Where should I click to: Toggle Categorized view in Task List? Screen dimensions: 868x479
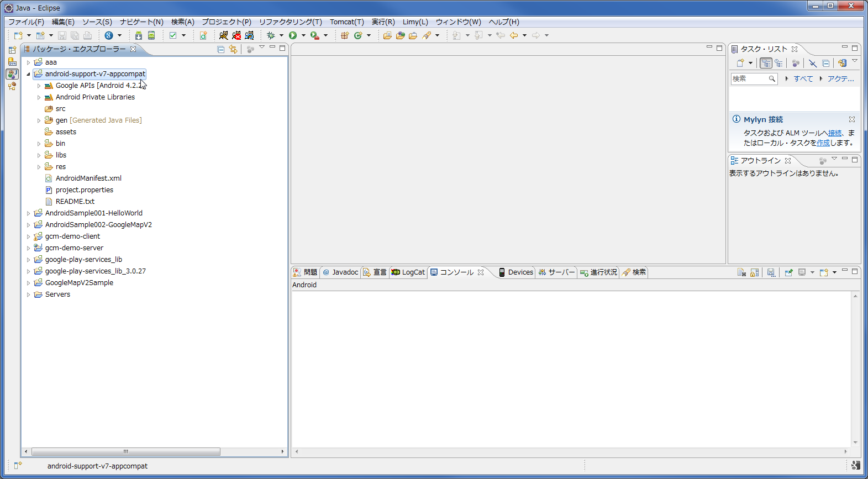pos(766,63)
